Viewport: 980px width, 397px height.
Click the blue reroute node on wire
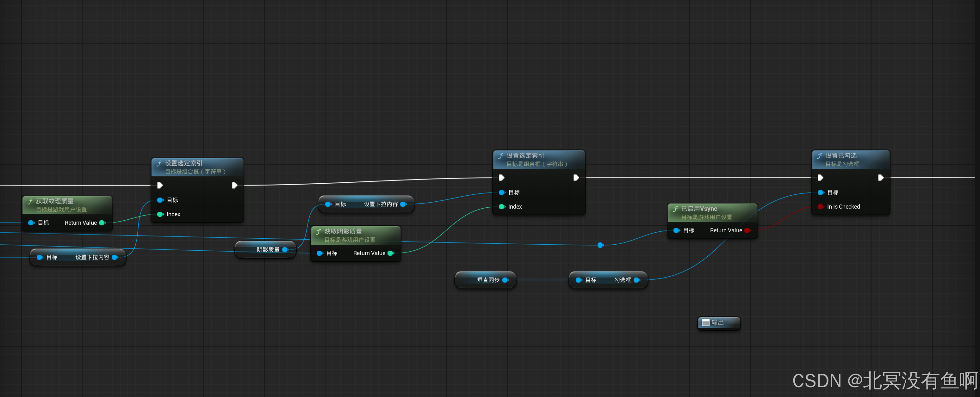(x=600, y=245)
